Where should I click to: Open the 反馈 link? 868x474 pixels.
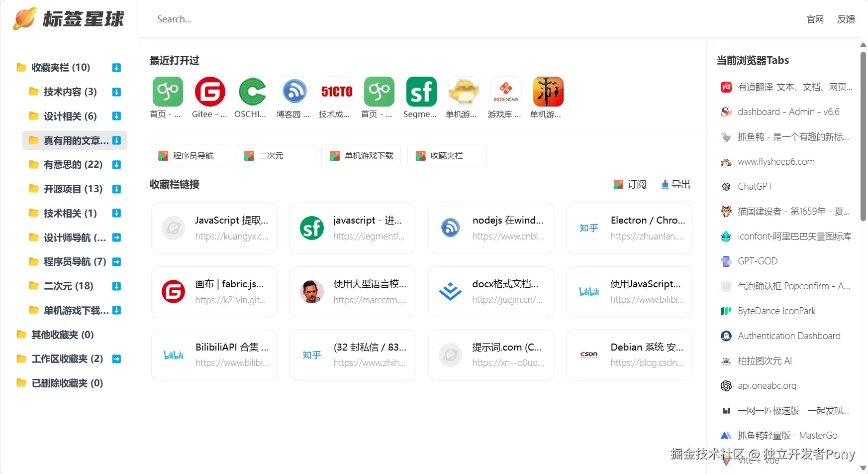846,19
